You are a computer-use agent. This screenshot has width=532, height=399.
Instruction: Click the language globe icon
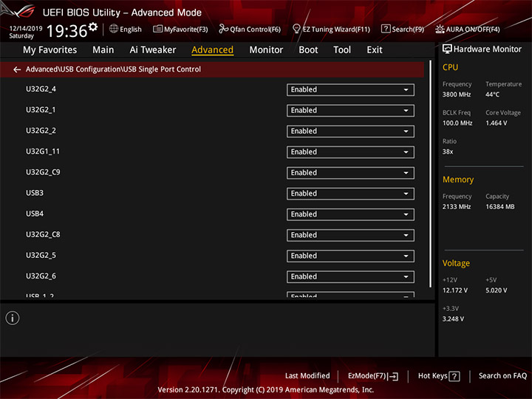coord(114,29)
